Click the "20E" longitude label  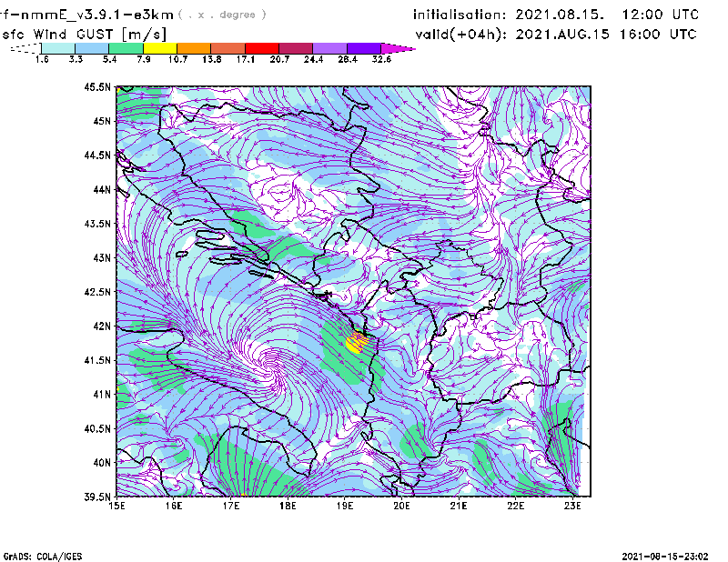(x=401, y=506)
